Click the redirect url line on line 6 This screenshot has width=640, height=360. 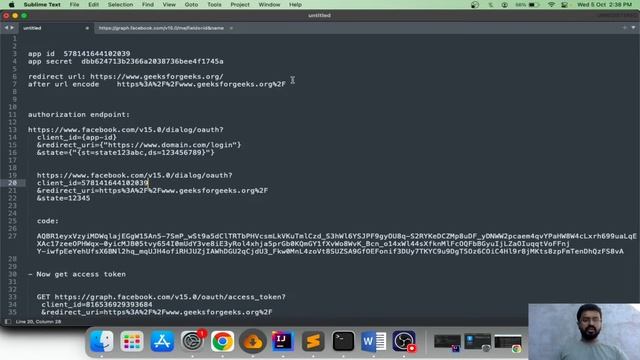(126, 76)
